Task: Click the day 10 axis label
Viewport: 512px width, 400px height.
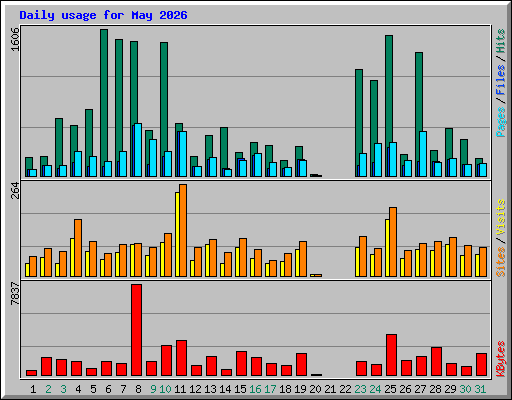Action: tap(165, 389)
